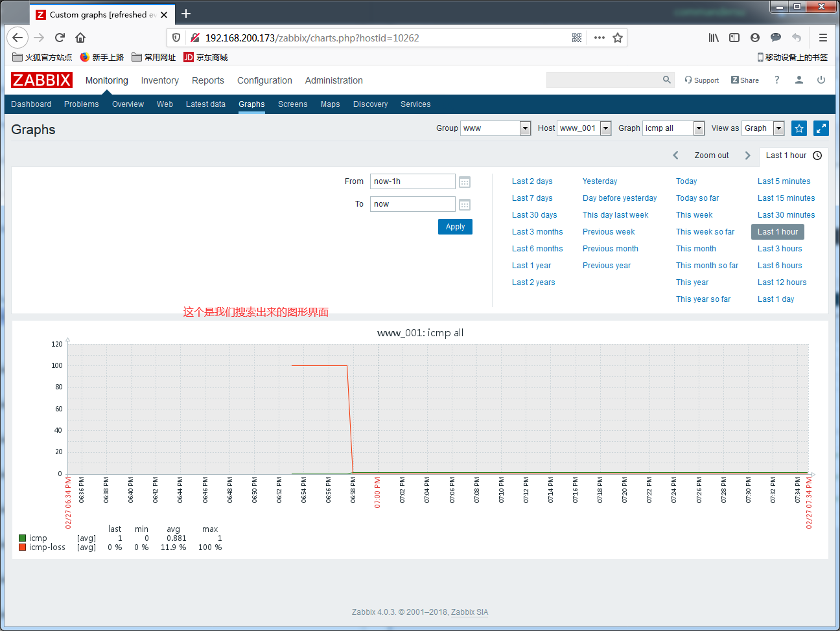840x631 pixels.
Task: Focus the From time input field
Action: 413,181
